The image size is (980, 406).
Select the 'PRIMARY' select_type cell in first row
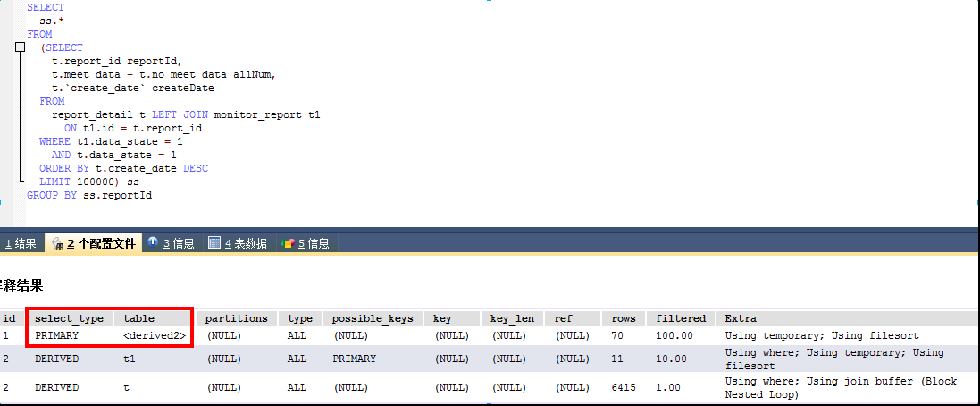[x=57, y=335]
